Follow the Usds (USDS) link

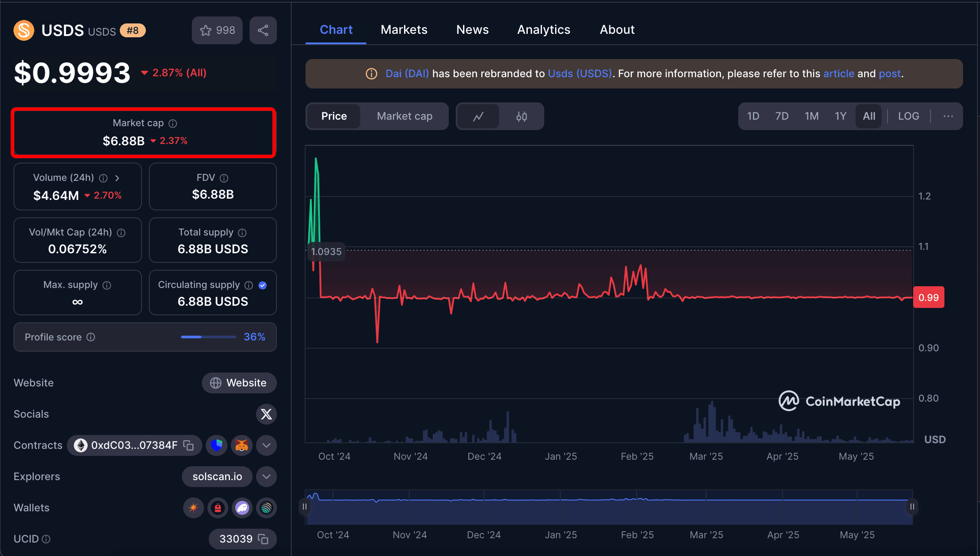pyautogui.click(x=580, y=74)
